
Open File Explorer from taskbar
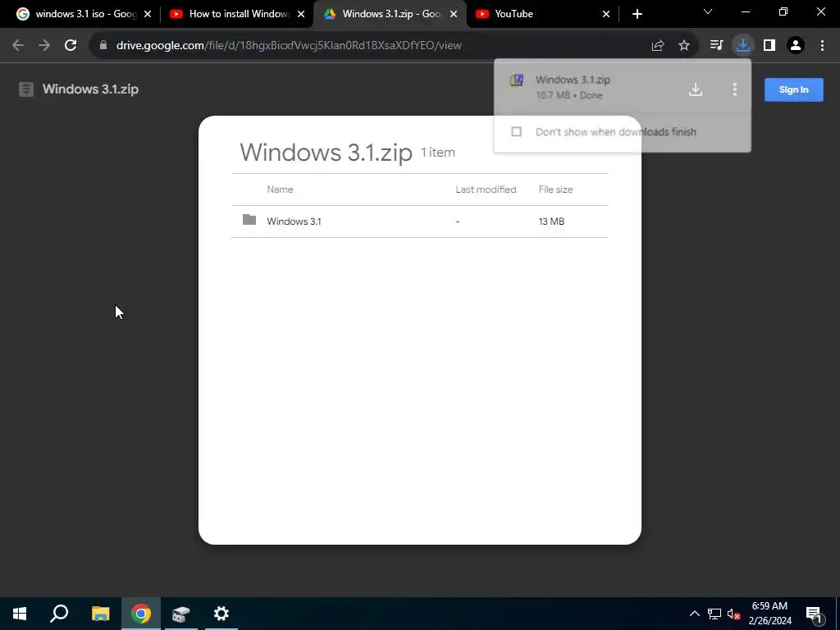click(100, 614)
